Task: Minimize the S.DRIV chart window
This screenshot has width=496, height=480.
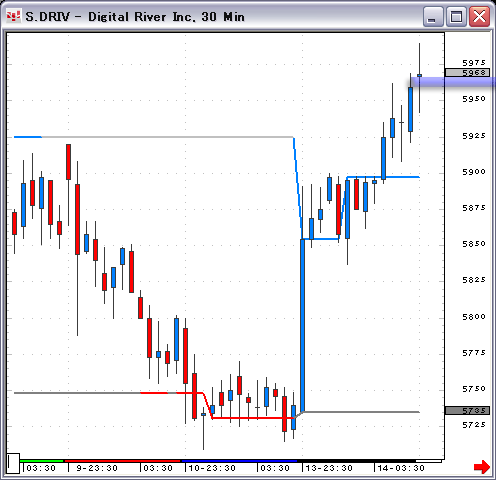Action: 432,16
